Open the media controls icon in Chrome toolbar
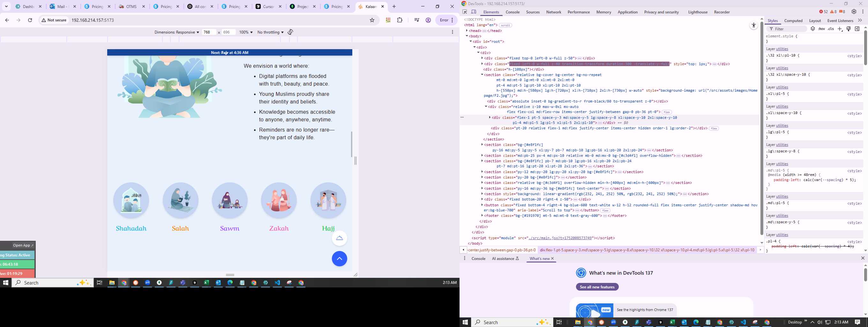Screen dimensions: 868x327 click(417, 20)
